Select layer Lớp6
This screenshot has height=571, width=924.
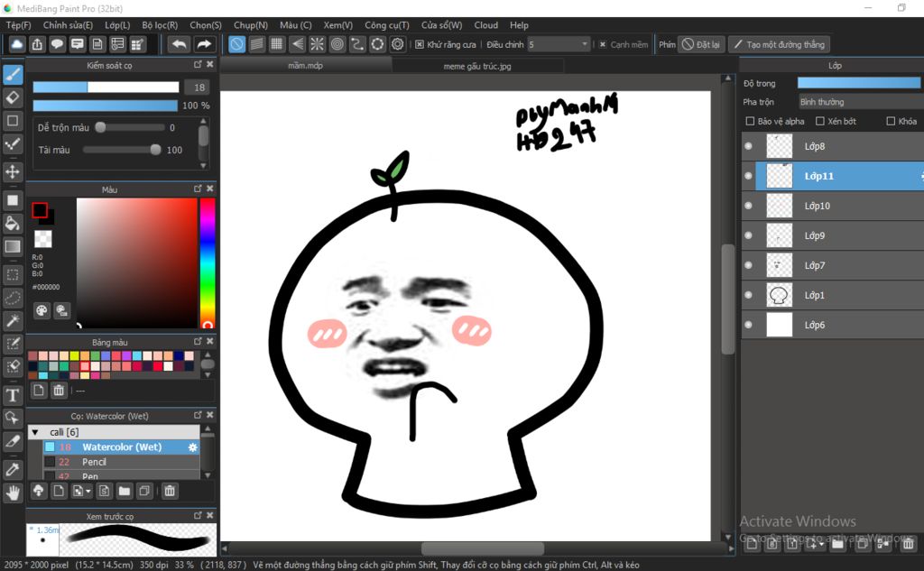point(832,325)
